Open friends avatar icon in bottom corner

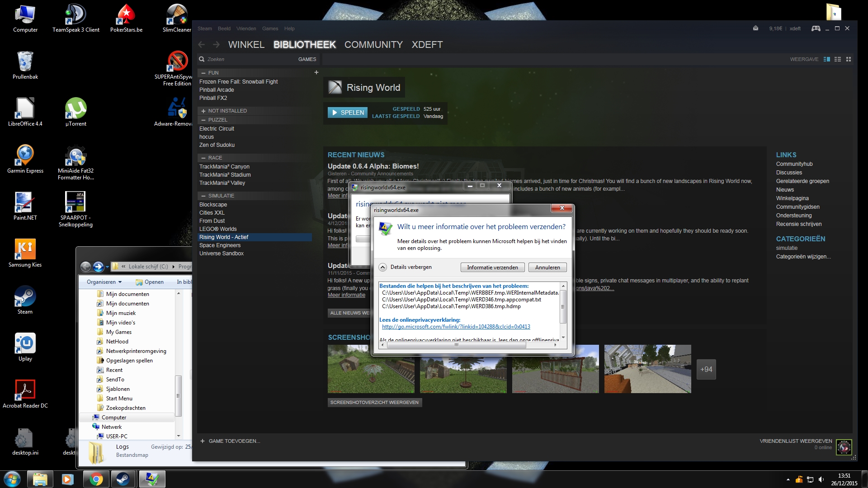click(844, 447)
